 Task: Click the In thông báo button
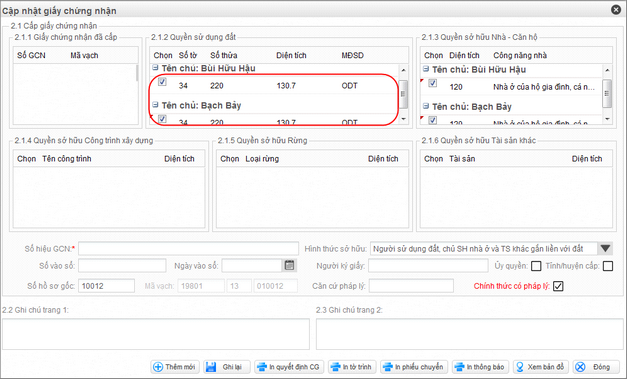480,367
